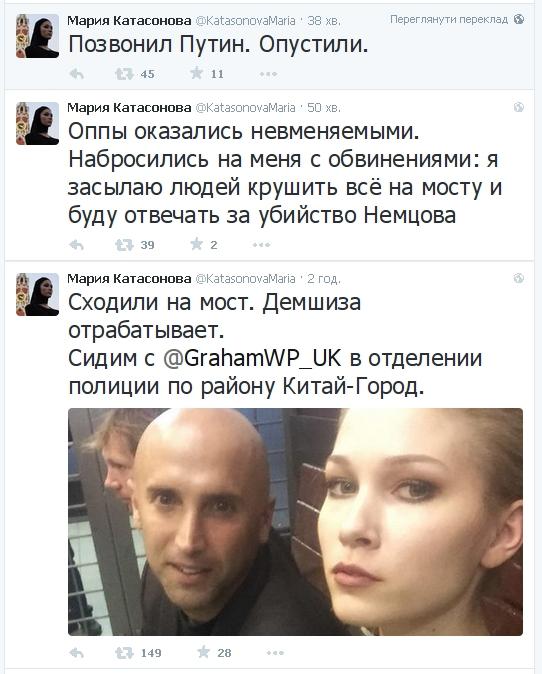This screenshot has width=542, height=674.
Task: Open the '38 хв.' timestamp link
Action: pos(324,20)
